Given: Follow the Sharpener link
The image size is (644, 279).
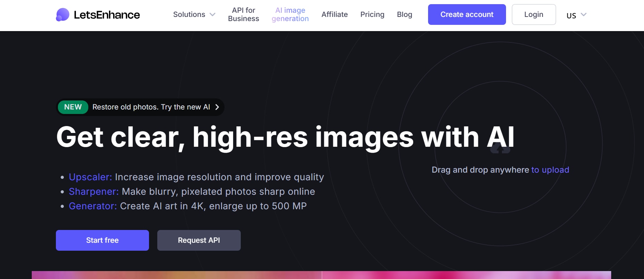Looking at the screenshot, I should pyautogui.click(x=94, y=192).
